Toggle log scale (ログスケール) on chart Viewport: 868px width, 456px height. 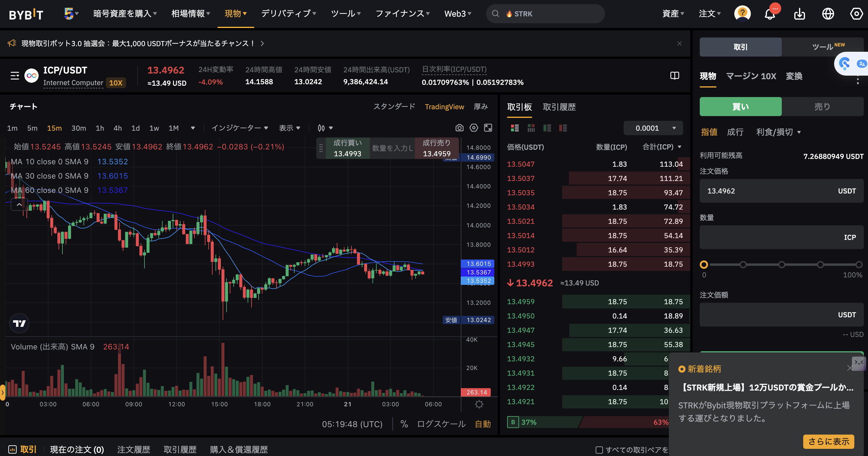441,424
